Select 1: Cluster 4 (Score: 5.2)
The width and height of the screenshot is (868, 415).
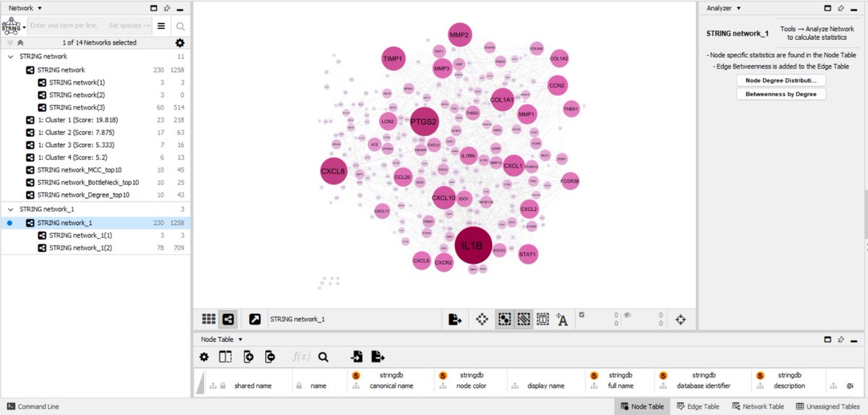coord(95,158)
